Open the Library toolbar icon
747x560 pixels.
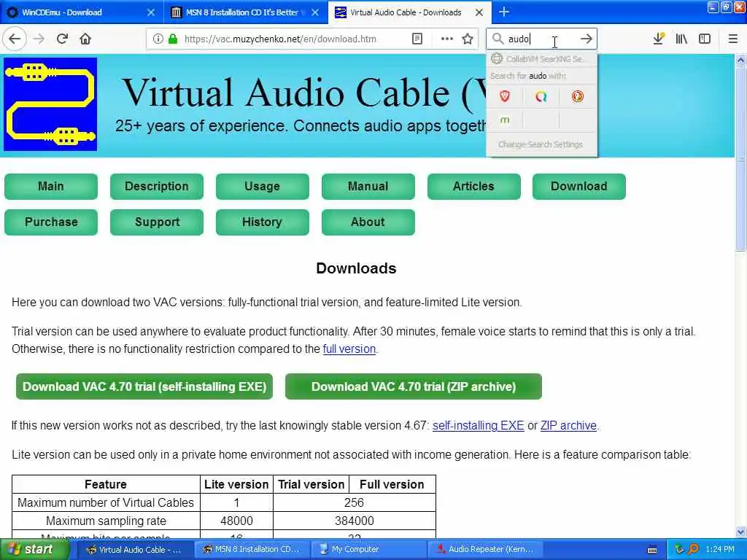pos(682,39)
